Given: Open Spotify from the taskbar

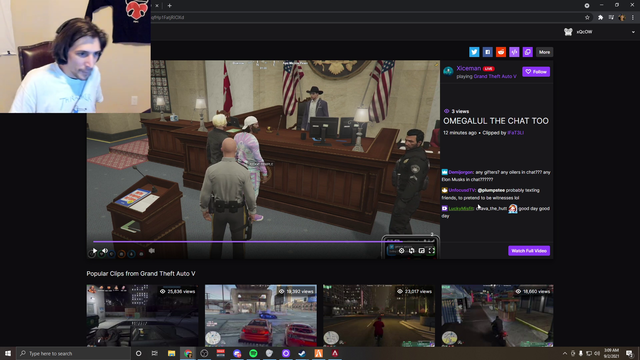Looking at the screenshot, I should [253, 353].
